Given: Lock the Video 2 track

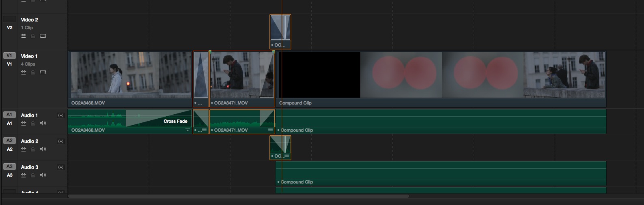Looking at the screenshot, I should pyautogui.click(x=33, y=36).
